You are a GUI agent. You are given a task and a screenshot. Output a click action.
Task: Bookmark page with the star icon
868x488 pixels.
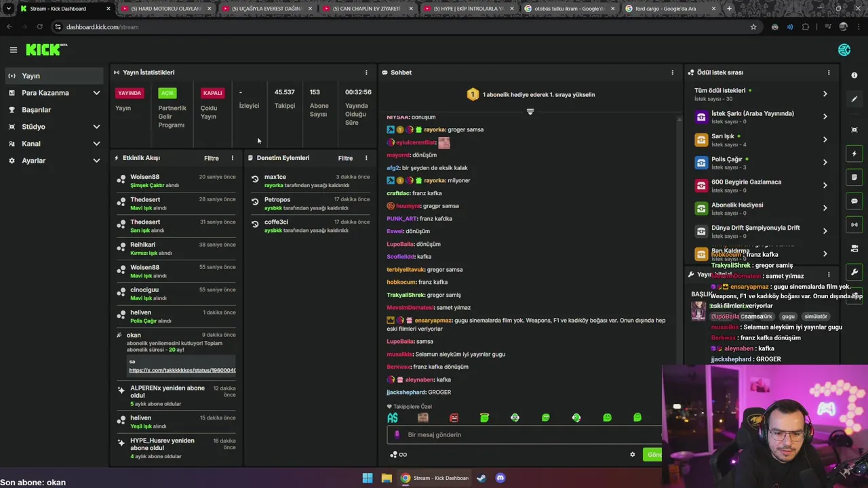point(753,27)
